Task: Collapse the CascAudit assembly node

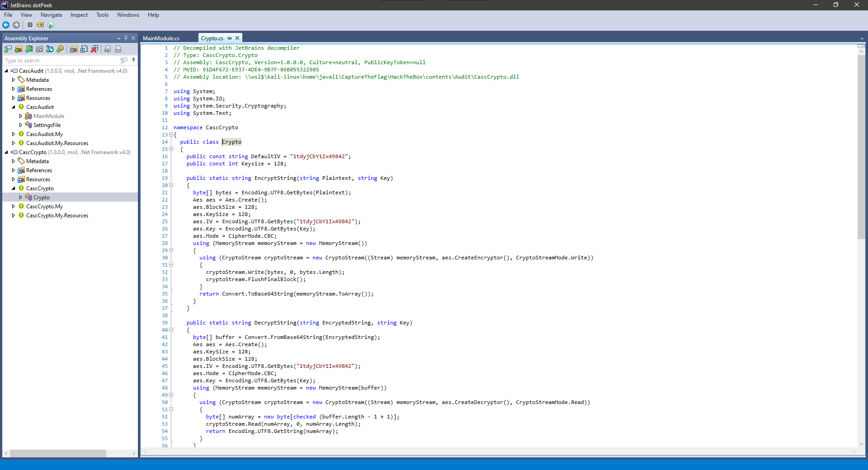Action: pos(6,71)
